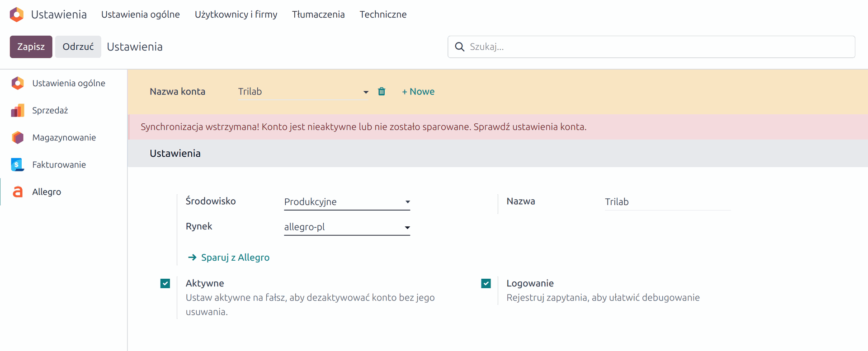868x351 pixels.
Task: Expand the Rynek allegro-pl dropdown
Action: [347, 227]
